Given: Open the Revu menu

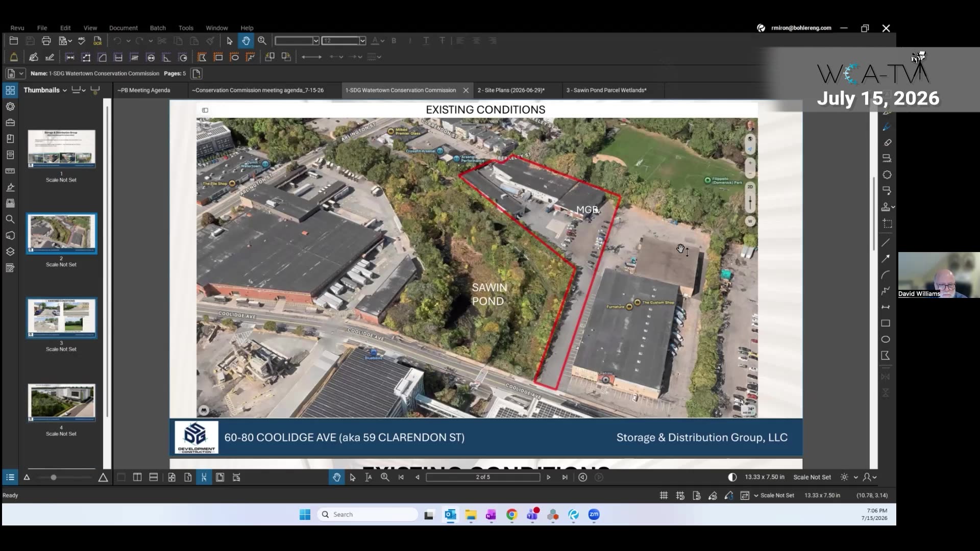Looking at the screenshot, I should pyautogui.click(x=17, y=28).
